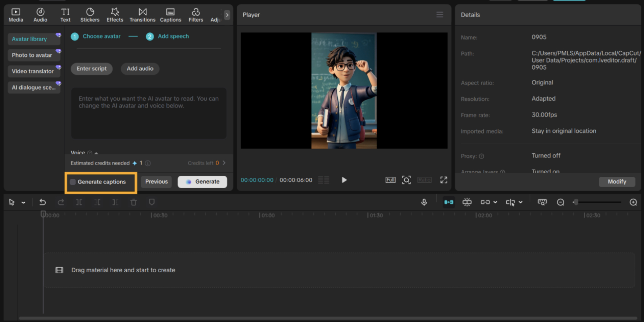Click the marker shield icon
This screenshot has width=644, height=323.
[x=152, y=202]
